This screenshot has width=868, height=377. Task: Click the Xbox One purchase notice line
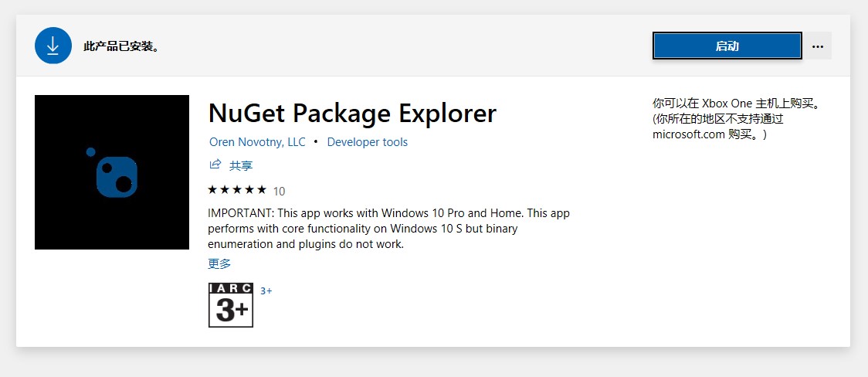(736, 103)
